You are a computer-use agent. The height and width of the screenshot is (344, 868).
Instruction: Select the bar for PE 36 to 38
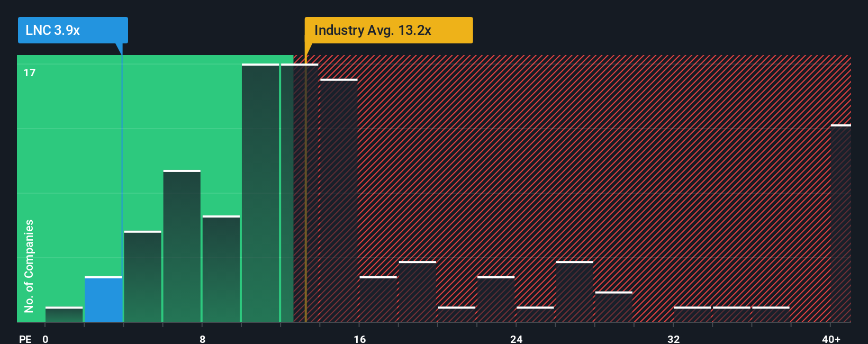click(x=771, y=314)
